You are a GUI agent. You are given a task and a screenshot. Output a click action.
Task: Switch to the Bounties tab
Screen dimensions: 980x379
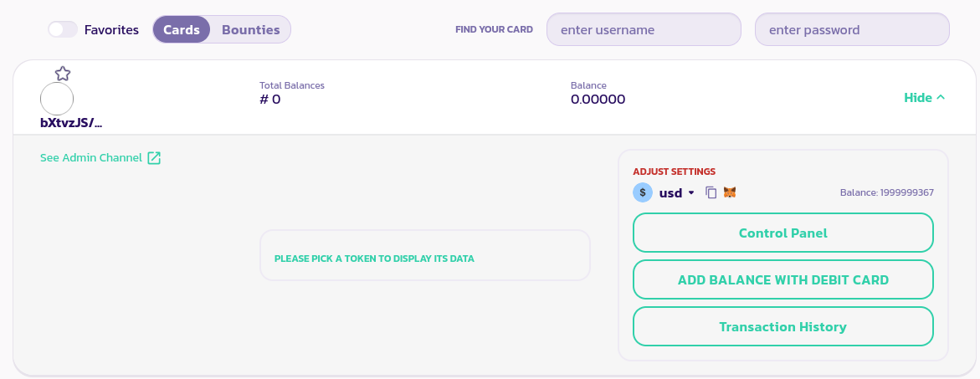click(x=250, y=29)
